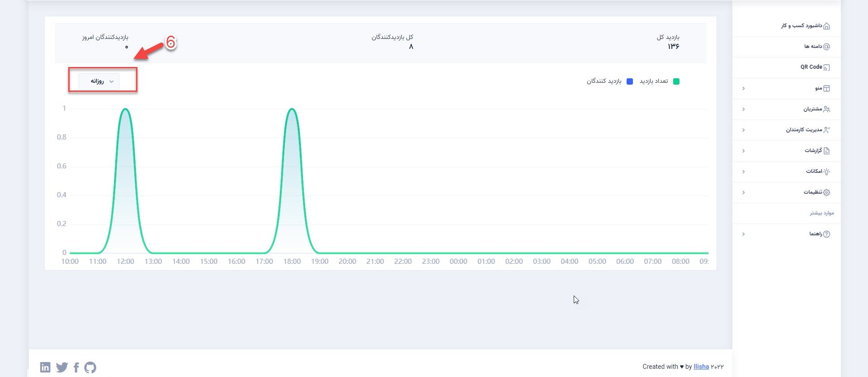Click the 00:00 x-axis label

pos(458,262)
